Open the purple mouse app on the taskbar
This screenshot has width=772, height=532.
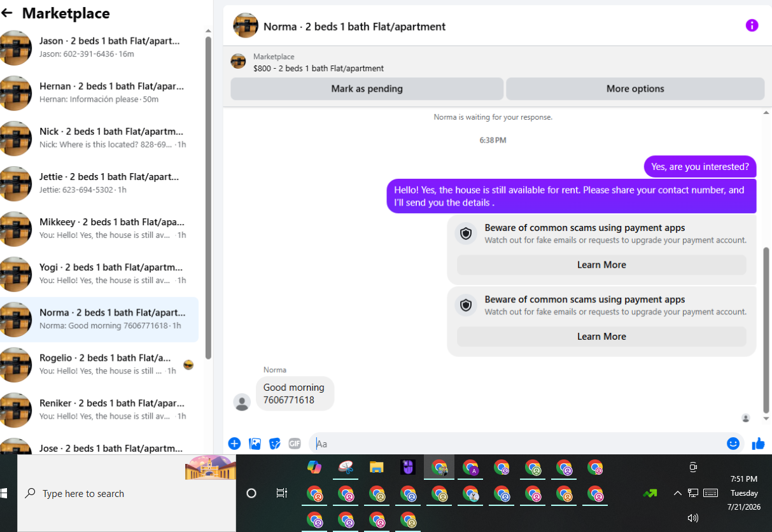pyautogui.click(x=408, y=467)
